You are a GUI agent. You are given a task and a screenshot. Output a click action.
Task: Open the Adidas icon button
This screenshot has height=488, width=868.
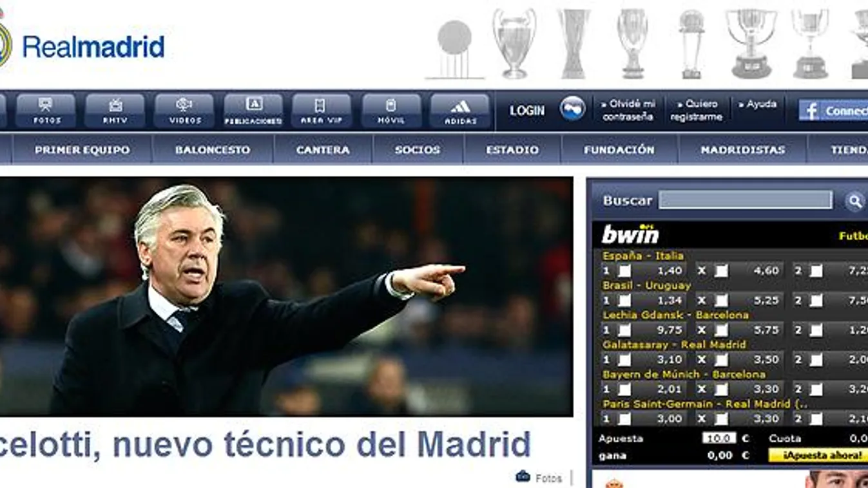pyautogui.click(x=460, y=111)
